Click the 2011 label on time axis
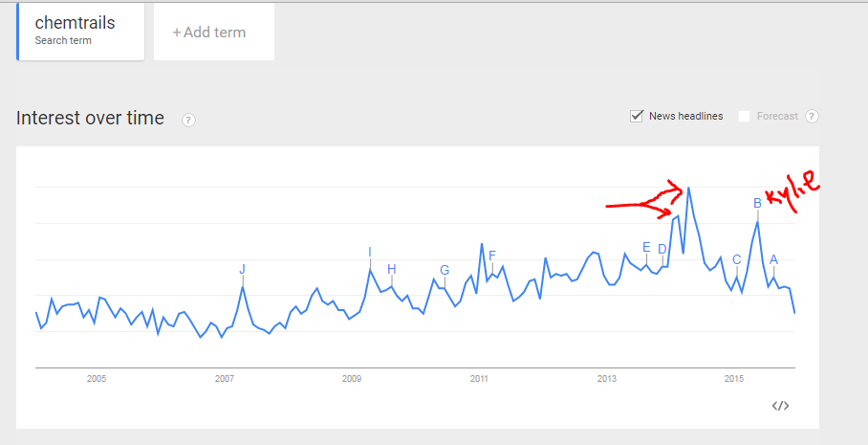 pos(479,379)
